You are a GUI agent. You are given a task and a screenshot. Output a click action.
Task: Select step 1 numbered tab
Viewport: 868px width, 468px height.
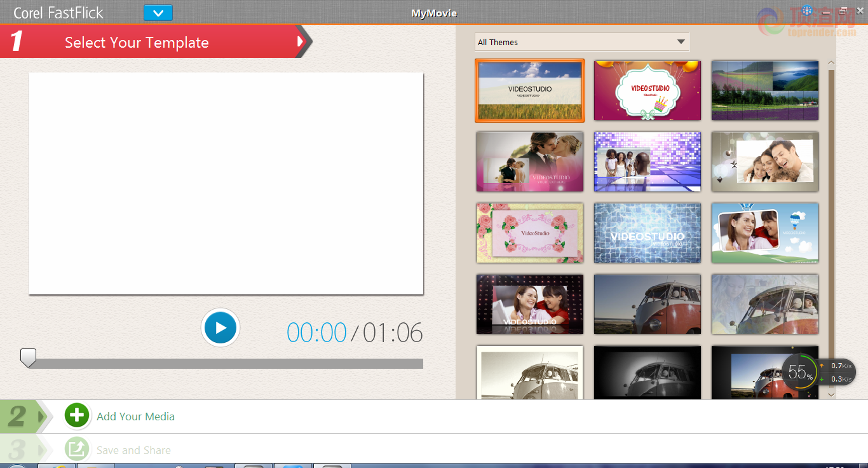pyautogui.click(x=17, y=42)
